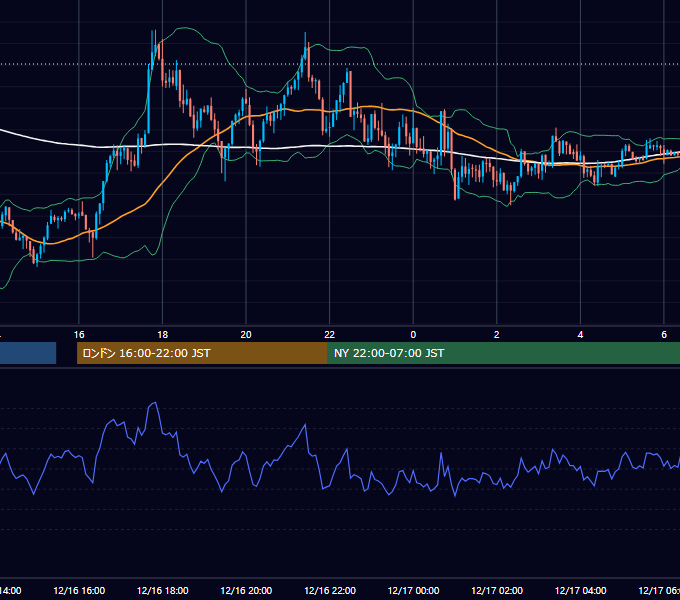The width and height of the screenshot is (680, 600).
Task: Click the 2 hour label on price chart axis
Action: coord(497,335)
